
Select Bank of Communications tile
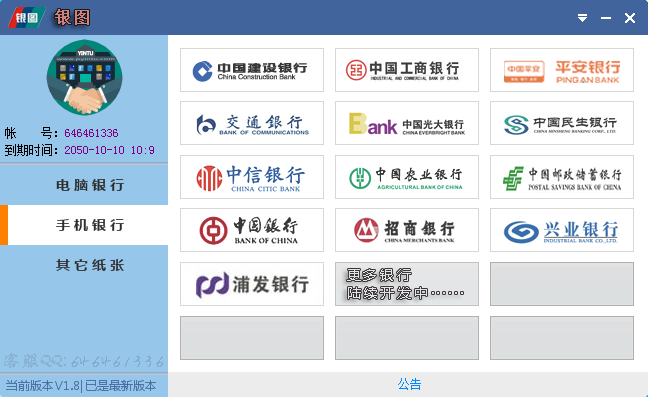tap(252, 123)
